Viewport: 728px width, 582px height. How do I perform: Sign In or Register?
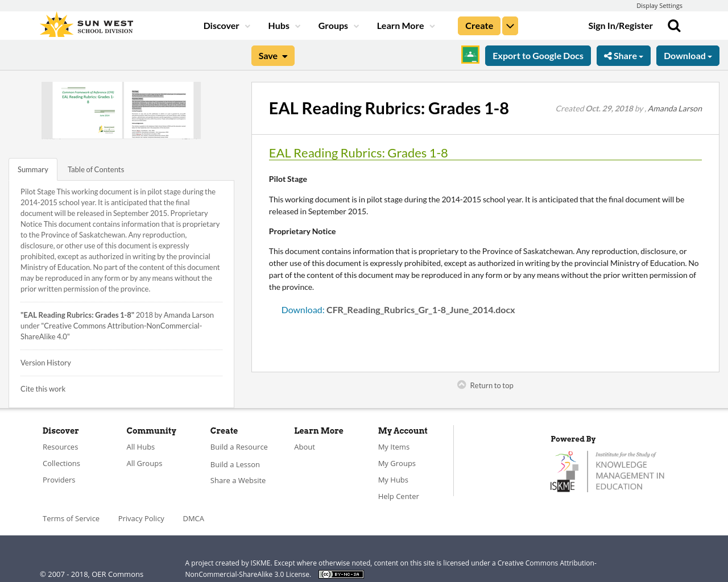621,25
